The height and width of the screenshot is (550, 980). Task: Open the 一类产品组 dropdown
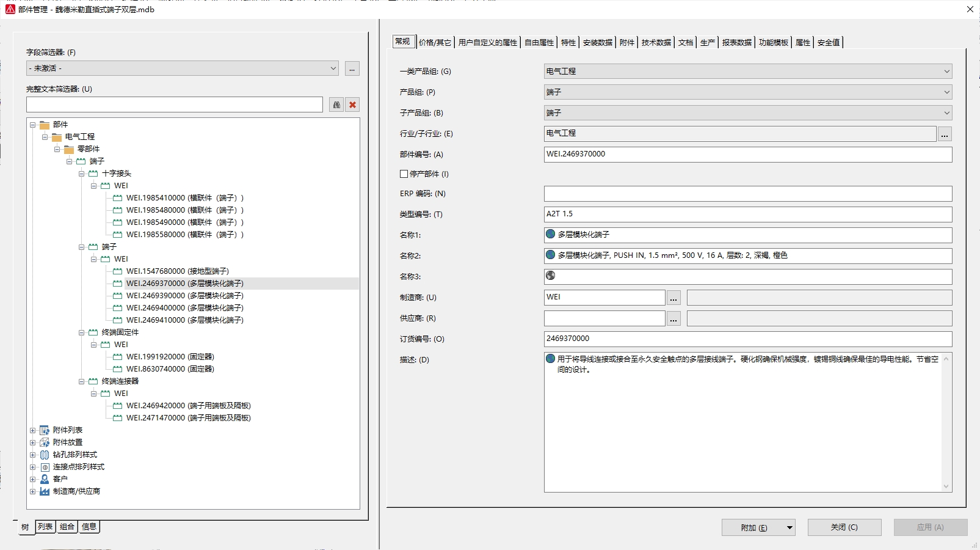coord(946,71)
